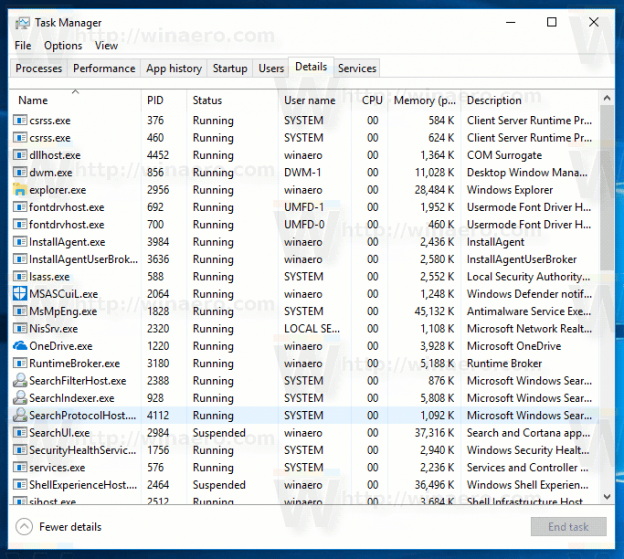Click the 28,484 K memory value
Viewport: 624px width, 559px height.
tap(434, 190)
